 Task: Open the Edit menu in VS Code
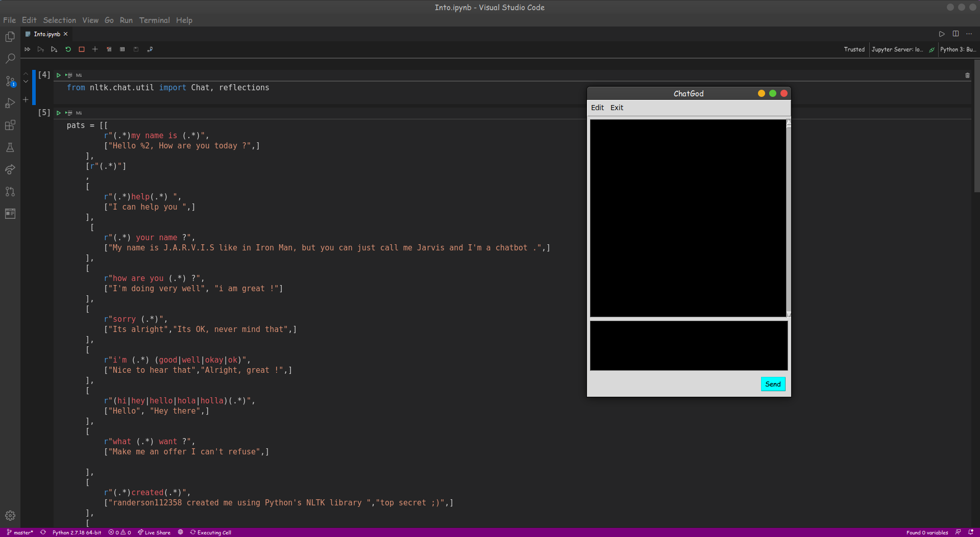click(29, 20)
